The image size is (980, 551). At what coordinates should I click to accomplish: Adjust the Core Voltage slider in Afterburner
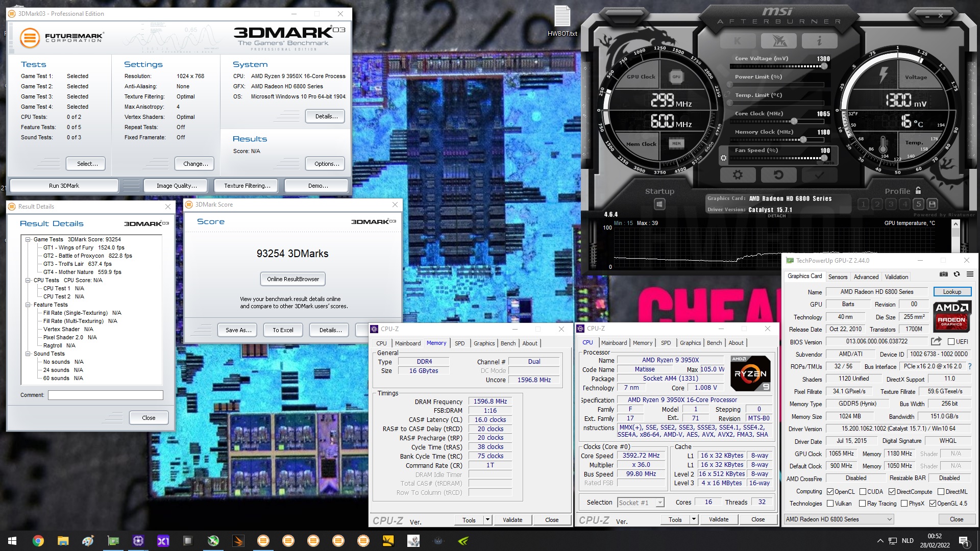tap(777, 66)
